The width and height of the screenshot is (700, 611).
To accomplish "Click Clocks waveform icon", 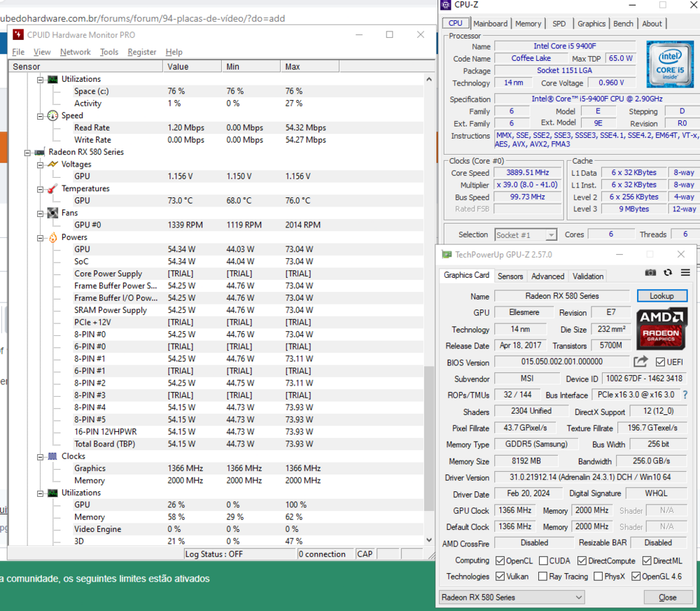I will pos(52,456).
